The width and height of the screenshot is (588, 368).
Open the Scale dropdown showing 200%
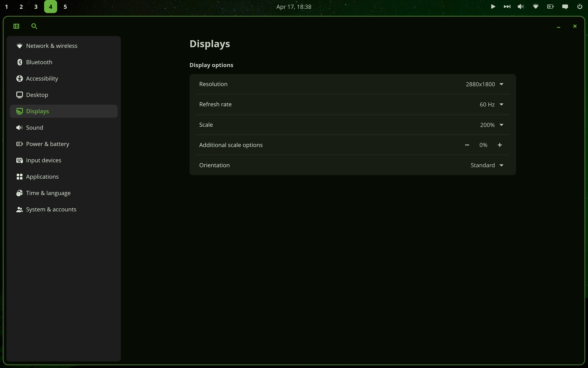[x=492, y=125]
